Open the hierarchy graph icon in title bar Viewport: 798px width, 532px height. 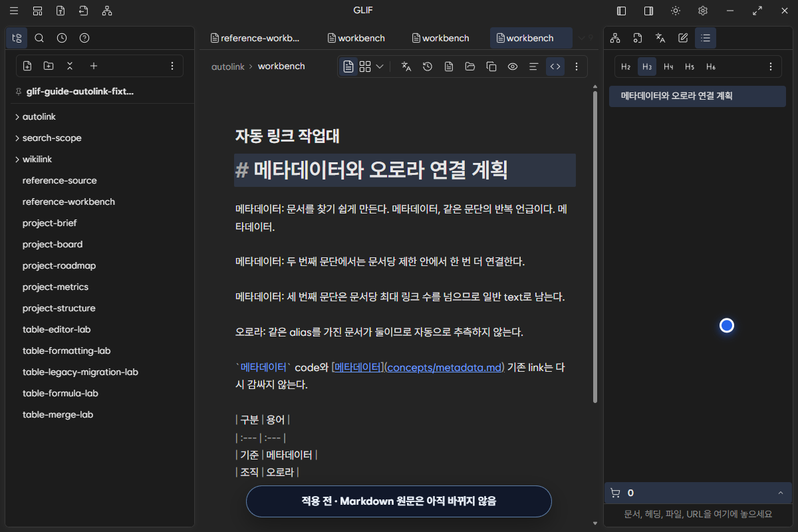pos(107,11)
